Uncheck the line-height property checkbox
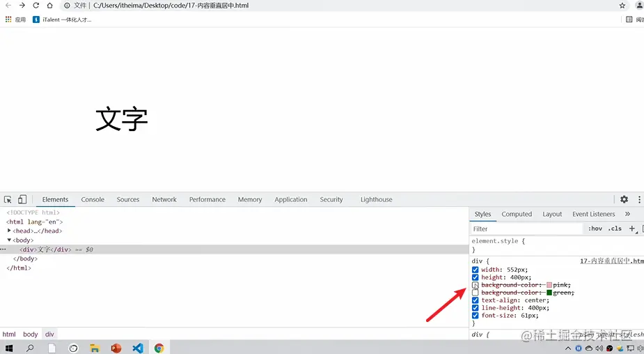644x354 pixels. tap(476, 308)
